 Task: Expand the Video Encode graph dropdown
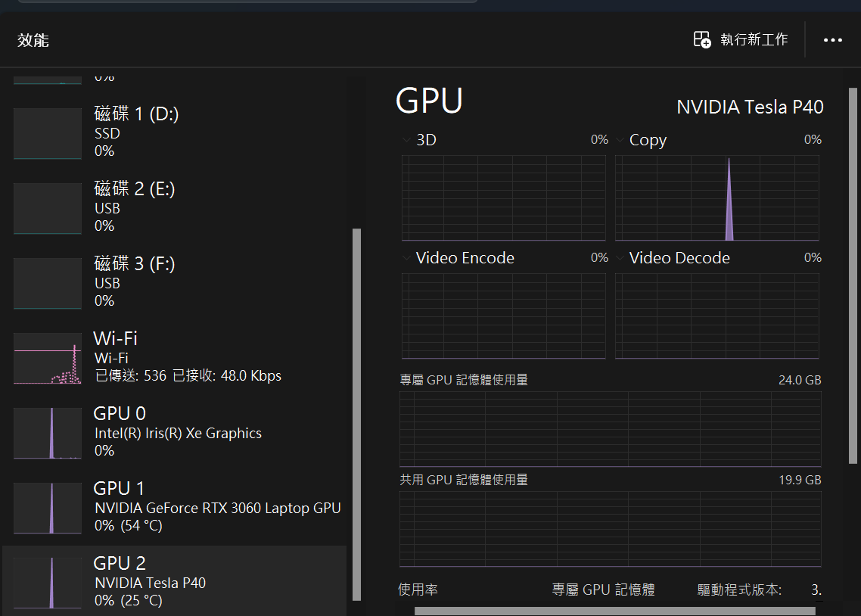pos(408,258)
